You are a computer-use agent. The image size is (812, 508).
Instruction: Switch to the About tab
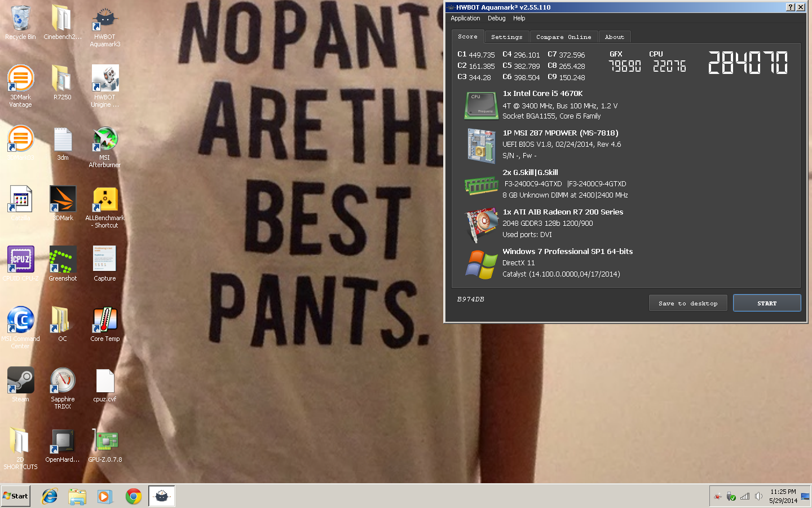coord(614,37)
